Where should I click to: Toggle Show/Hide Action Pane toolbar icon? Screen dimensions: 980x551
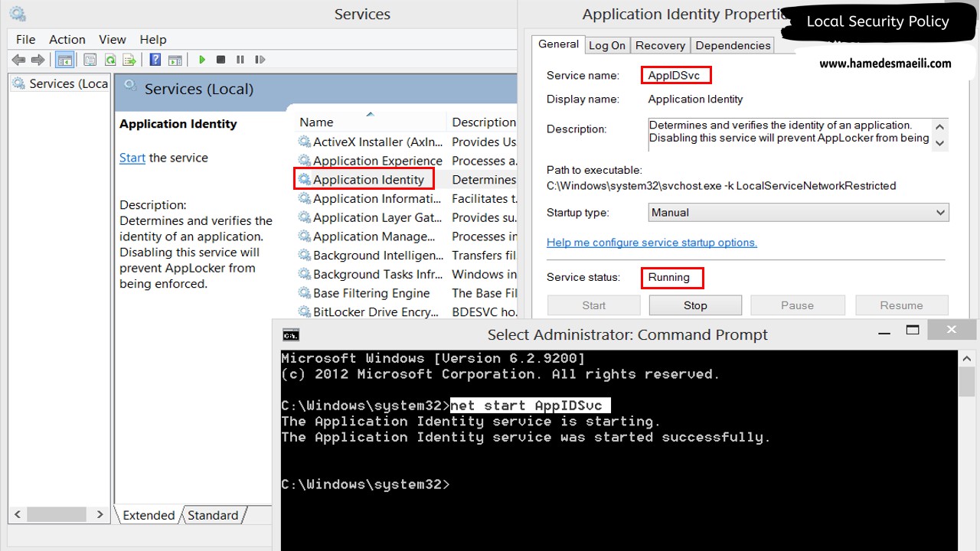pos(175,60)
